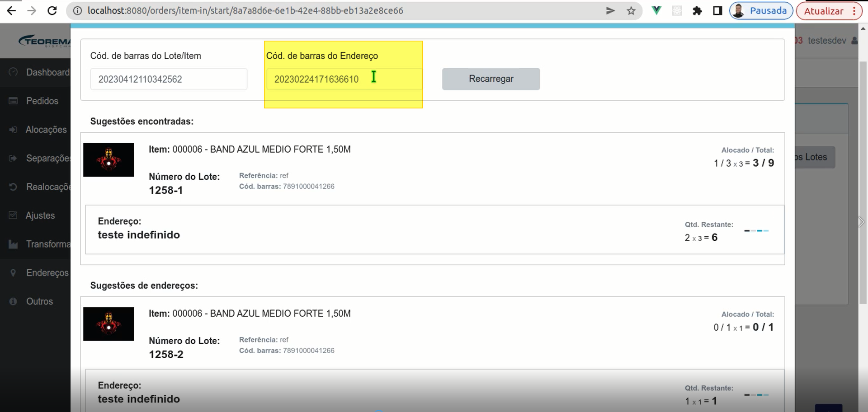Click the address bar URL
This screenshot has height=412, width=868.
(245, 11)
